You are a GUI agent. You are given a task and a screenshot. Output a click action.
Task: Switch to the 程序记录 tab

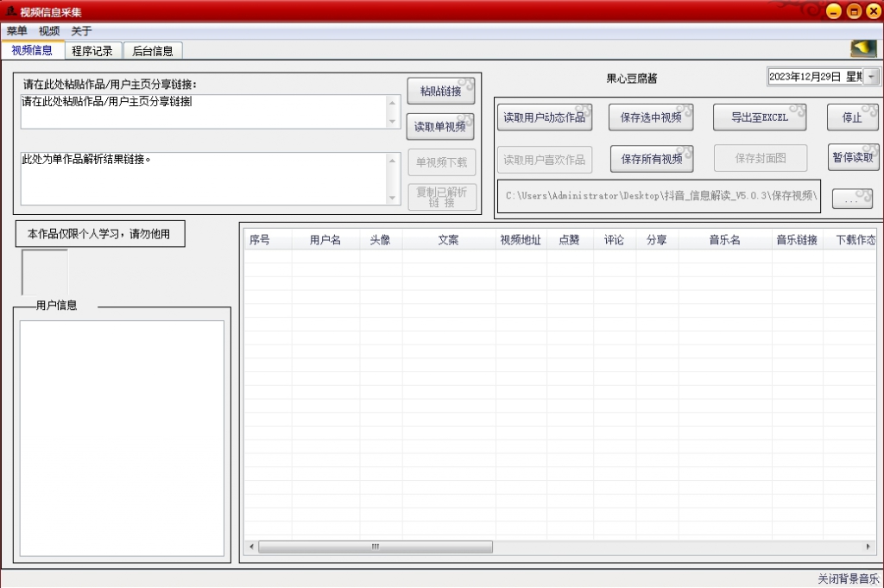pyautogui.click(x=92, y=50)
